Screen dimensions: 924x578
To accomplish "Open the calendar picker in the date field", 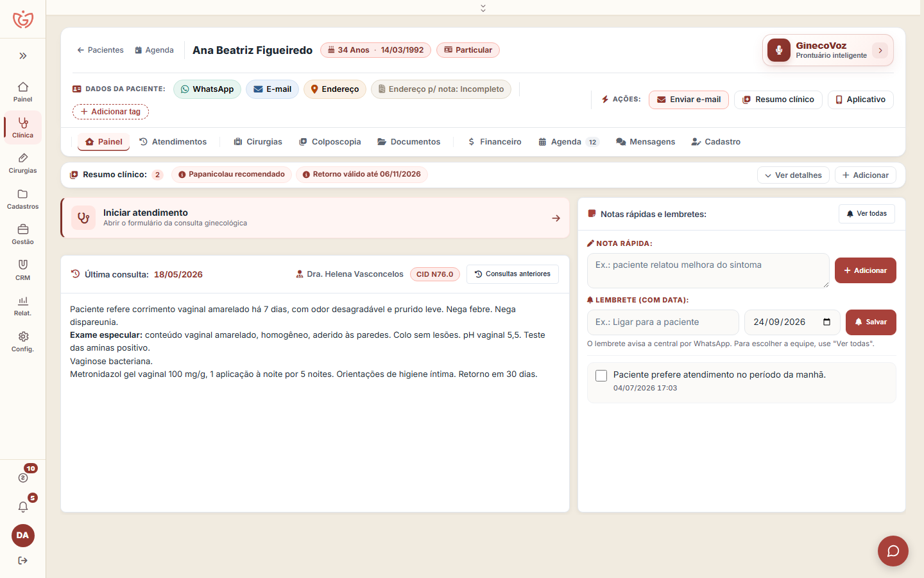I will click(827, 322).
